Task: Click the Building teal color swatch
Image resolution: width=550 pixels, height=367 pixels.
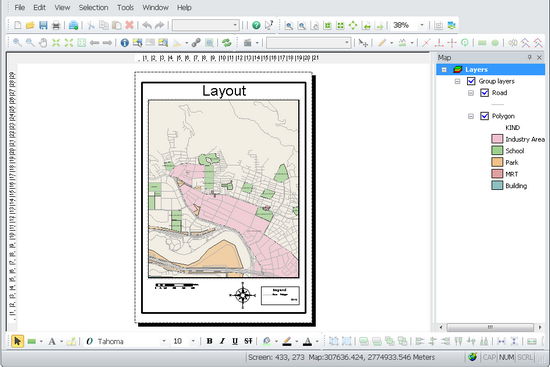Action: tap(497, 186)
